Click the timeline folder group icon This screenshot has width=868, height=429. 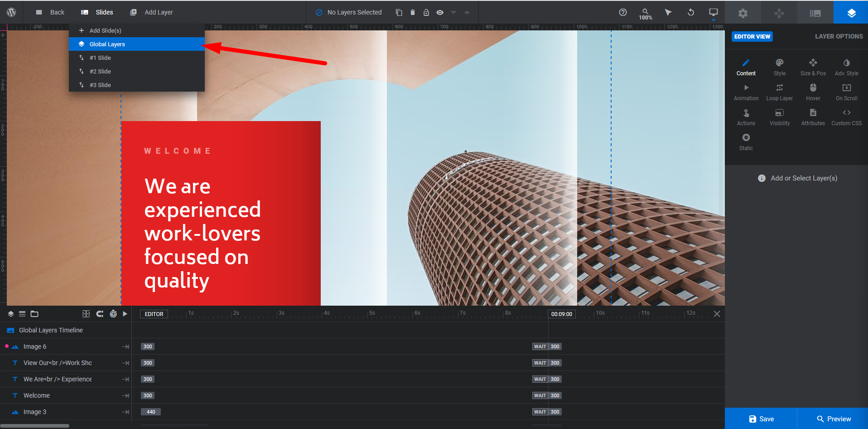pos(34,314)
